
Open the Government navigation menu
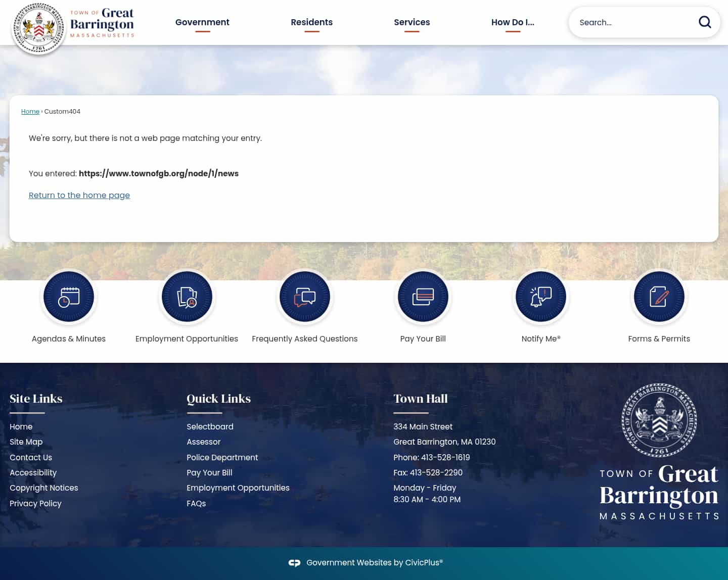pos(202,22)
